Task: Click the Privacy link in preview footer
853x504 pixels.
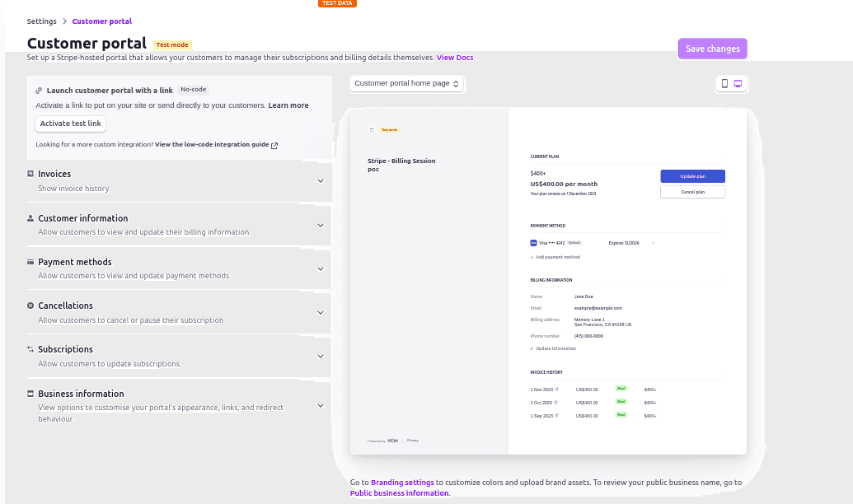Action: click(x=412, y=441)
